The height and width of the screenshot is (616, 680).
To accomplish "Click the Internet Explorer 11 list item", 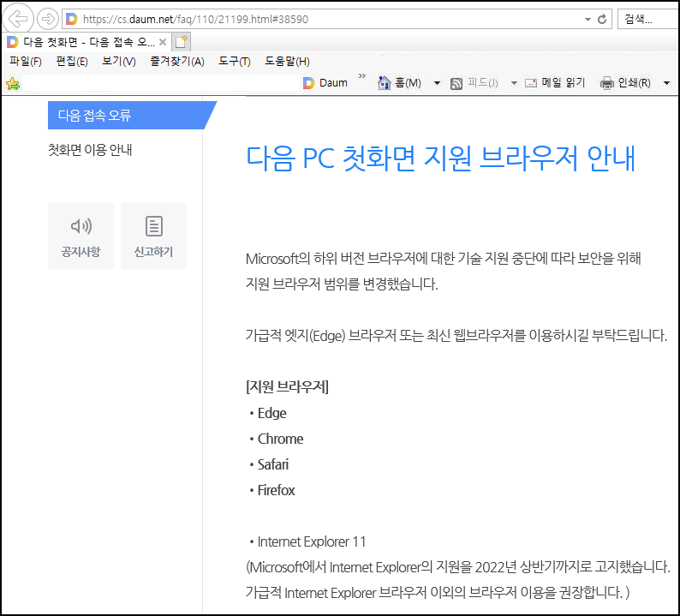I will pyautogui.click(x=312, y=541).
